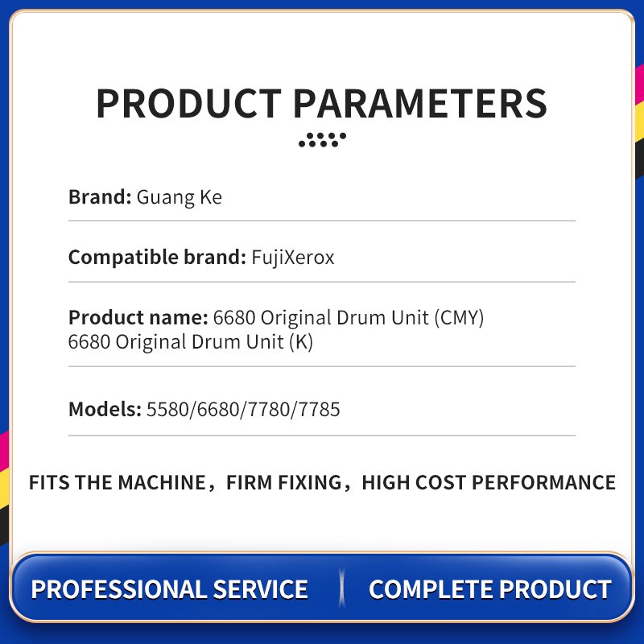The height and width of the screenshot is (644, 644).
Task: Click HIGH COST PERFORMANCE slogan text
Action: pos(489,482)
